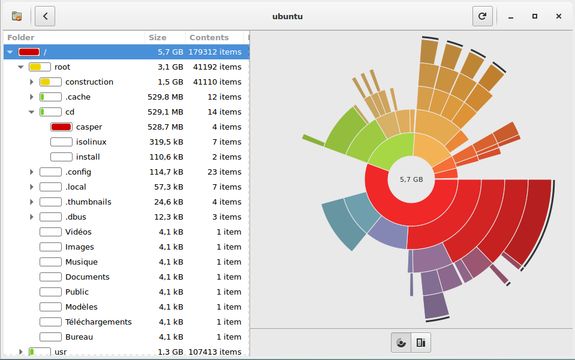Expand the .local folder
This screenshot has width=575, height=360.
[32, 187]
